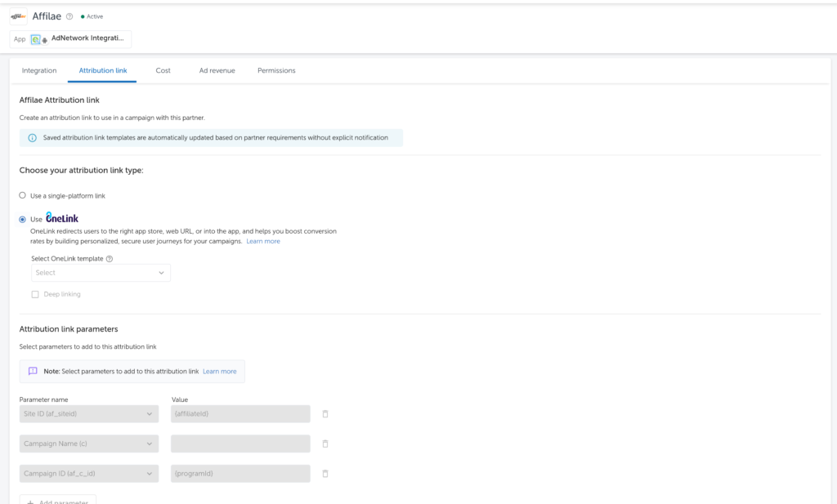The height and width of the screenshot is (504, 837).
Task: Open the Select OneLink template dropdown
Action: pyautogui.click(x=101, y=273)
